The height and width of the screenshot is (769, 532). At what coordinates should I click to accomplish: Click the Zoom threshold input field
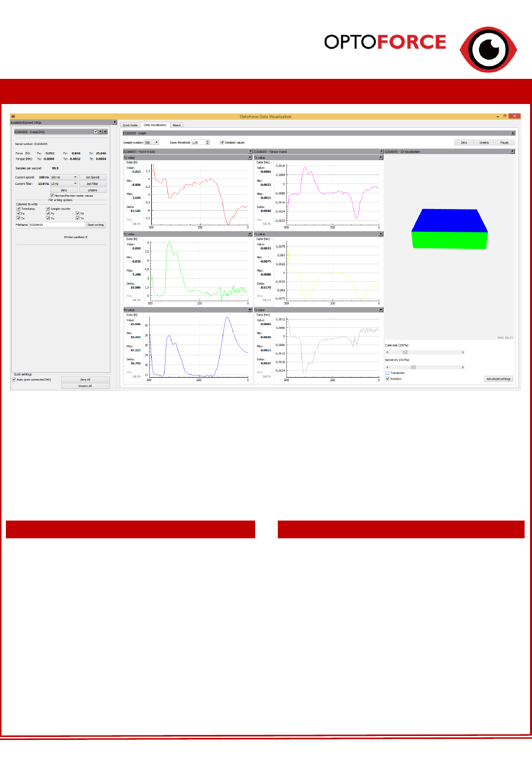click(x=199, y=142)
